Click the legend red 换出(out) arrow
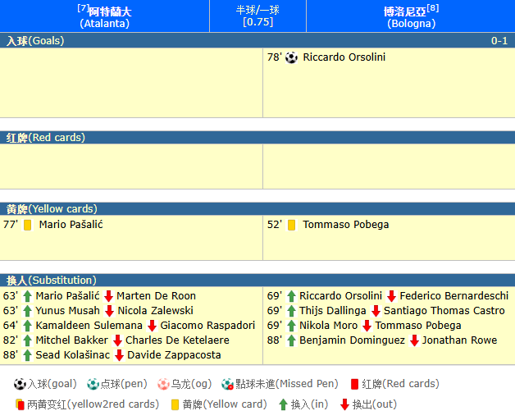The height and width of the screenshot is (420, 515). point(344,404)
